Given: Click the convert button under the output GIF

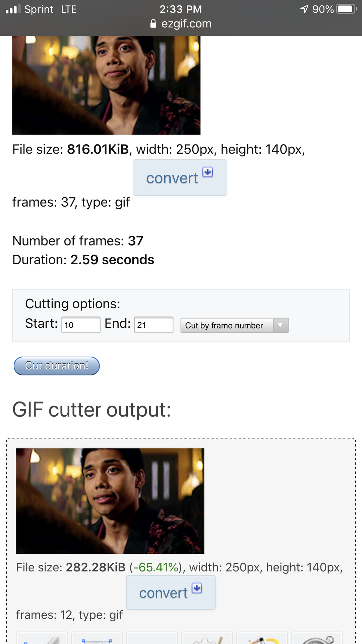Looking at the screenshot, I should coord(171,593).
